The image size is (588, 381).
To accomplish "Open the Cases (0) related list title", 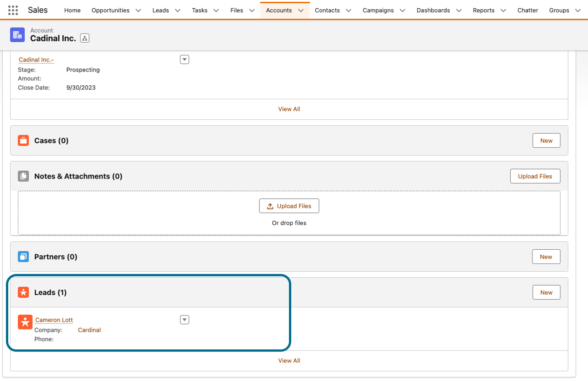I will 51,140.
